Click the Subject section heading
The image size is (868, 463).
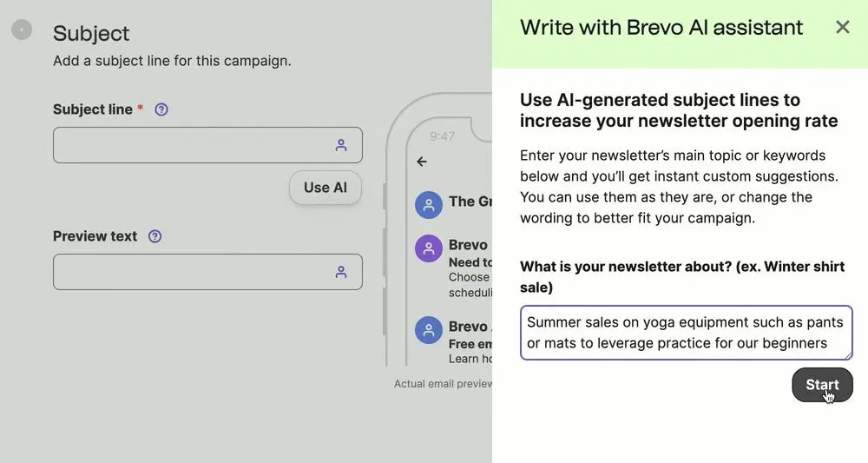91,33
